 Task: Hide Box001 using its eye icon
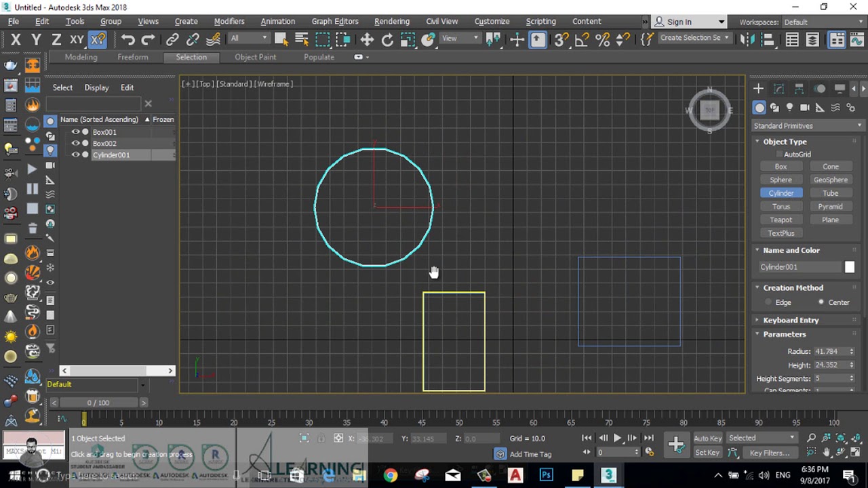[75, 132]
